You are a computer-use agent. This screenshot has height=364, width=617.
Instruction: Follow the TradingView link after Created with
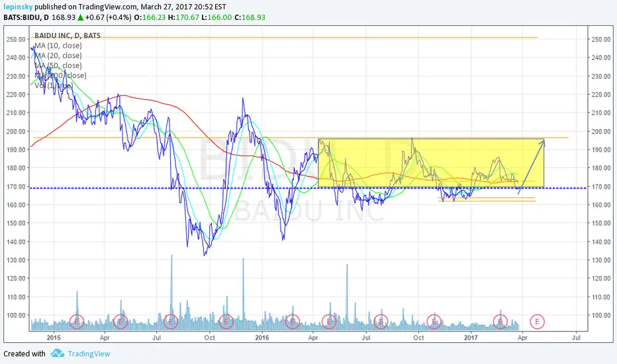pyautogui.click(x=89, y=354)
